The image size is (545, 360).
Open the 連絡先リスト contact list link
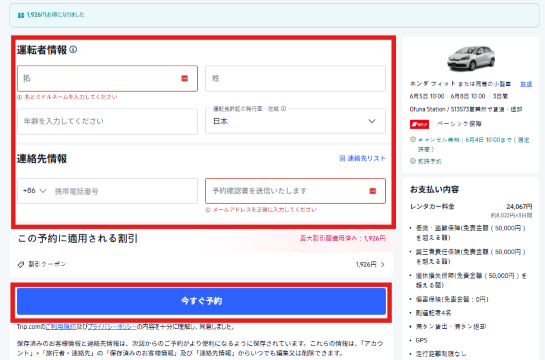tap(362, 158)
